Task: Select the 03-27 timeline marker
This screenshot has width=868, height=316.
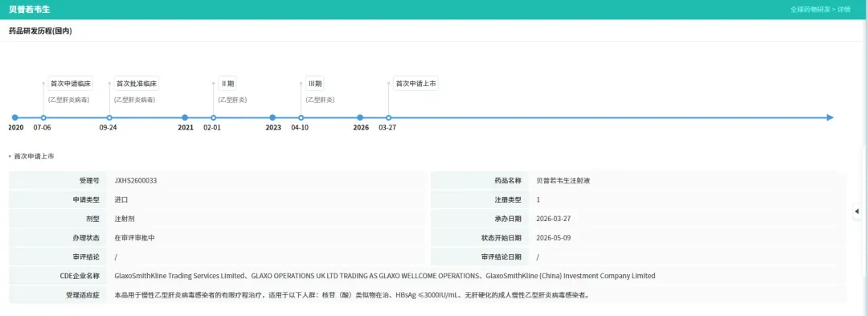Action: pyautogui.click(x=389, y=117)
